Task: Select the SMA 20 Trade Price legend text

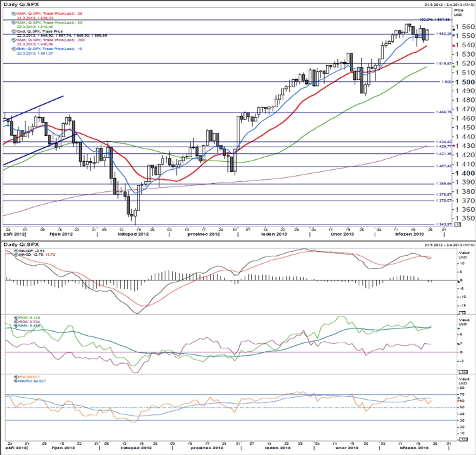Action: tap(50, 13)
